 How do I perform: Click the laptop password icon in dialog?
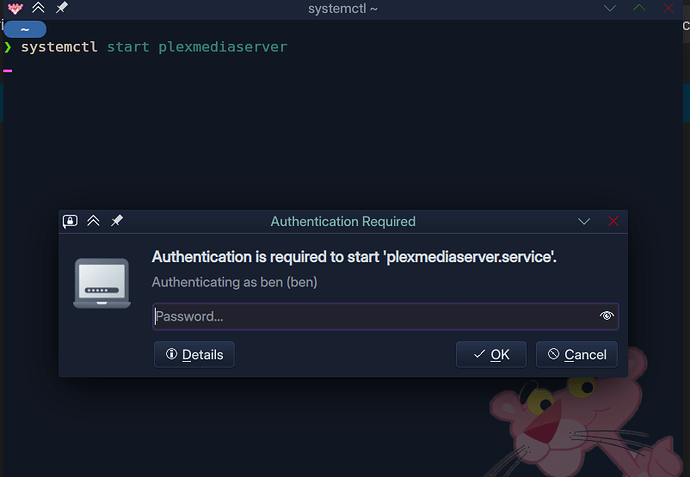[x=102, y=283]
